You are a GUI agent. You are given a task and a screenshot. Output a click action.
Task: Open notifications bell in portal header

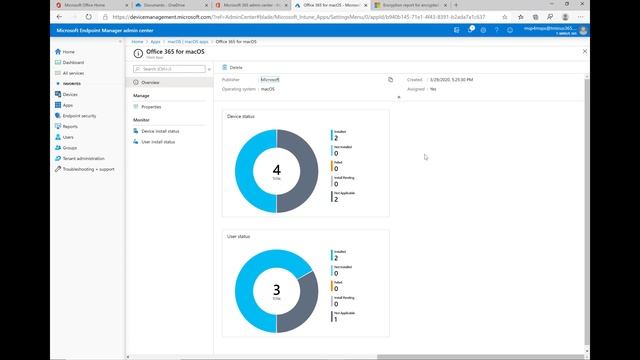pos(470,30)
